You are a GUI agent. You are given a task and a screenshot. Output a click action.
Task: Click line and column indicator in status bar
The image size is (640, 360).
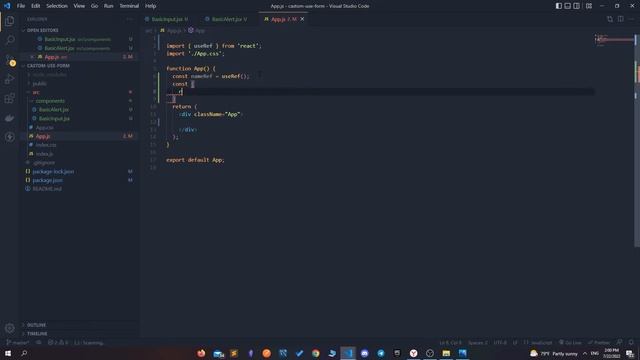point(450,342)
